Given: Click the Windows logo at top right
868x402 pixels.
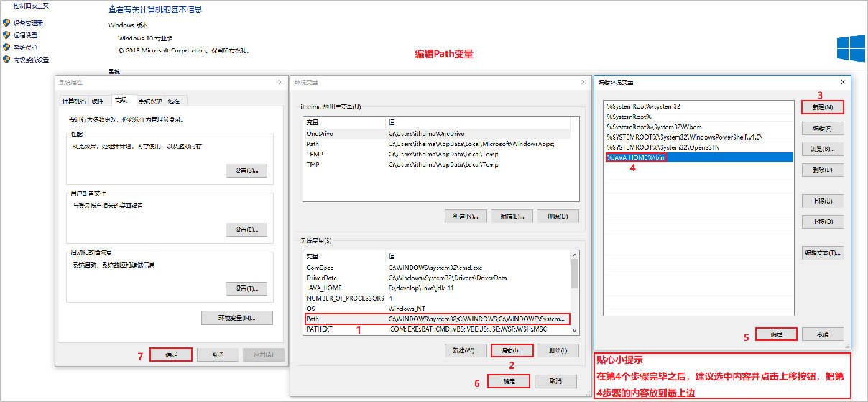Looking at the screenshot, I should click(x=850, y=49).
